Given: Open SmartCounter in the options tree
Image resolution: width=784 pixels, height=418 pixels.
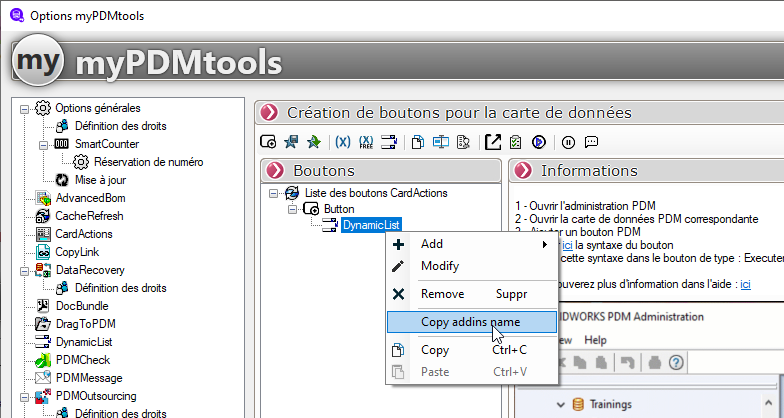Looking at the screenshot, I should (106, 144).
